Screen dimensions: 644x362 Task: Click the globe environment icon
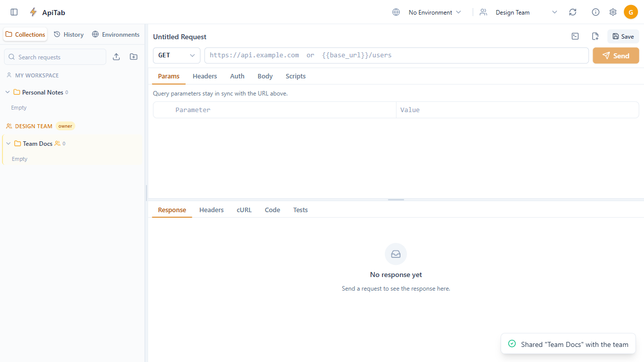click(396, 12)
